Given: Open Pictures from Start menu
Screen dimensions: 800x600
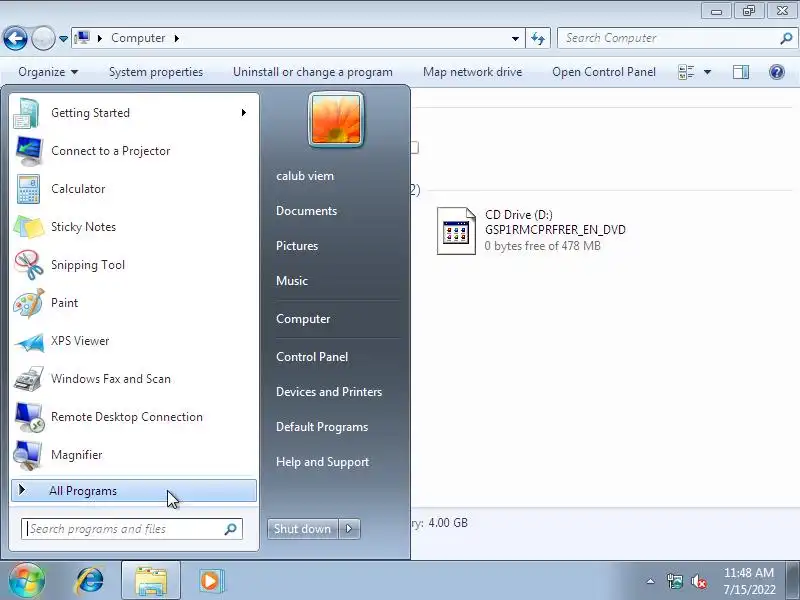Looking at the screenshot, I should click(297, 246).
